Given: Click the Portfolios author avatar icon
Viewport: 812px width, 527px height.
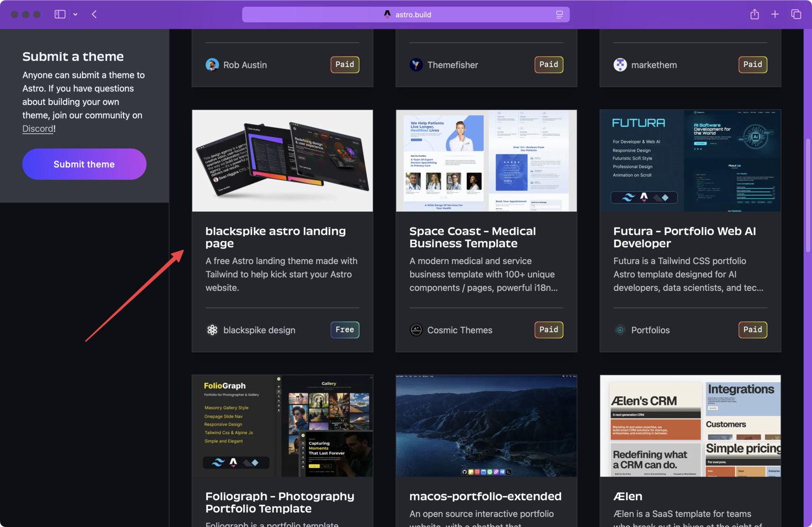Looking at the screenshot, I should [620, 330].
